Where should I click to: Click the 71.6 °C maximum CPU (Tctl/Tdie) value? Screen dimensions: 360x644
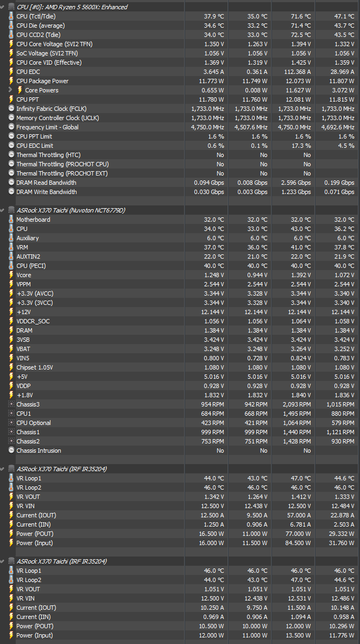tap(301, 16)
